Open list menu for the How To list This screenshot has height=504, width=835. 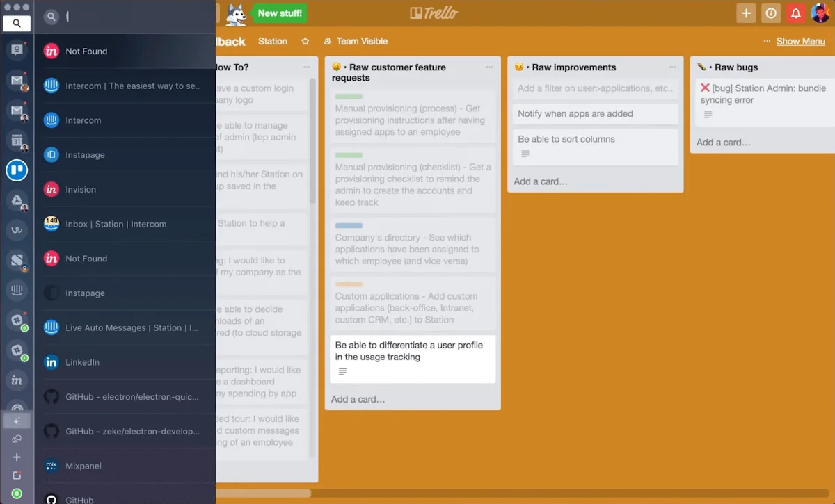[x=307, y=67]
